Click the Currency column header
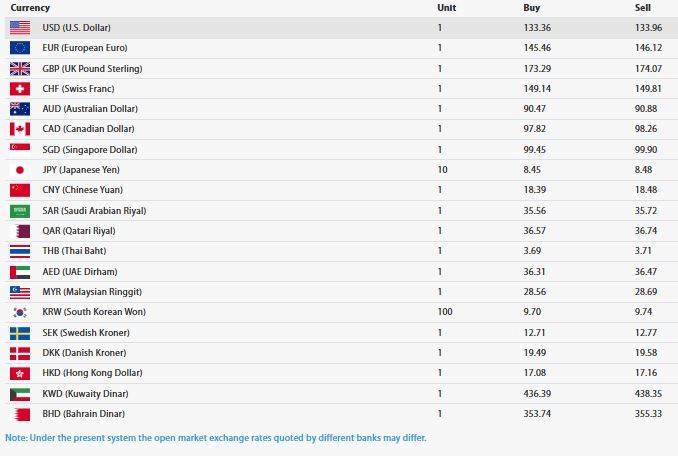 tap(30, 8)
